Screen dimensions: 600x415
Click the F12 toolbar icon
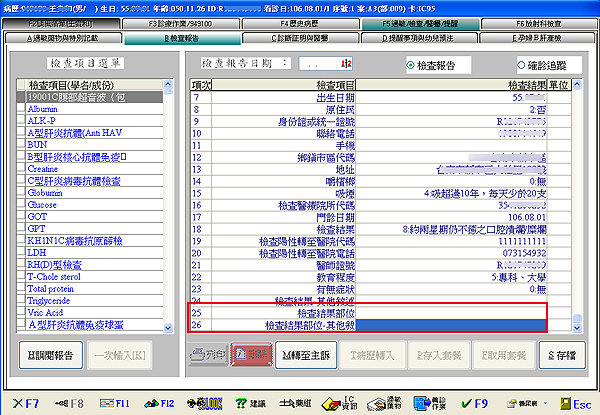[x=161, y=403]
